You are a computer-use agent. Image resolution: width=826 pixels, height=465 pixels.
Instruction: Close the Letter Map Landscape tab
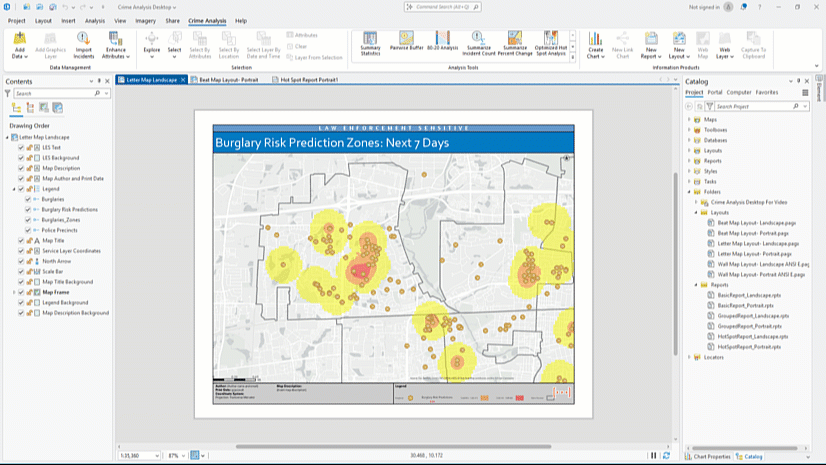tap(183, 80)
